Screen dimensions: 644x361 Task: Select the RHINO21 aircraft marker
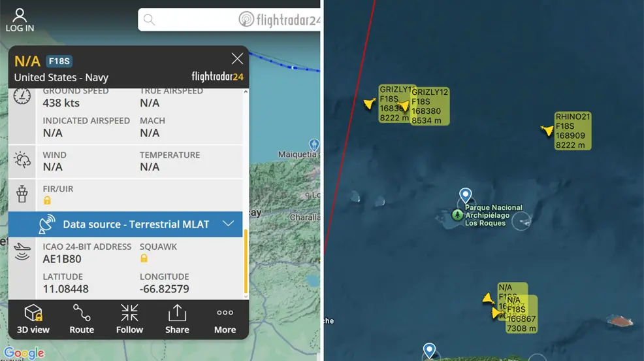(547, 131)
